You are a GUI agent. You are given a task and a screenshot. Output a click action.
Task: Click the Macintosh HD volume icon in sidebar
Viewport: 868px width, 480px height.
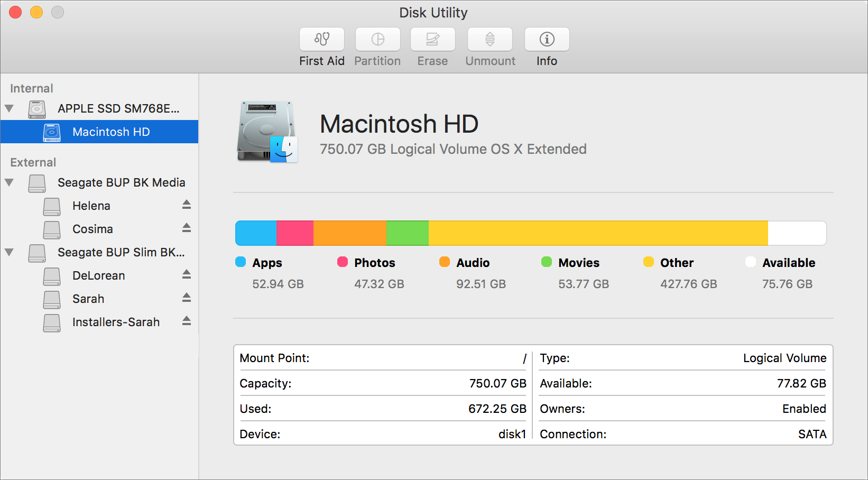coord(52,132)
